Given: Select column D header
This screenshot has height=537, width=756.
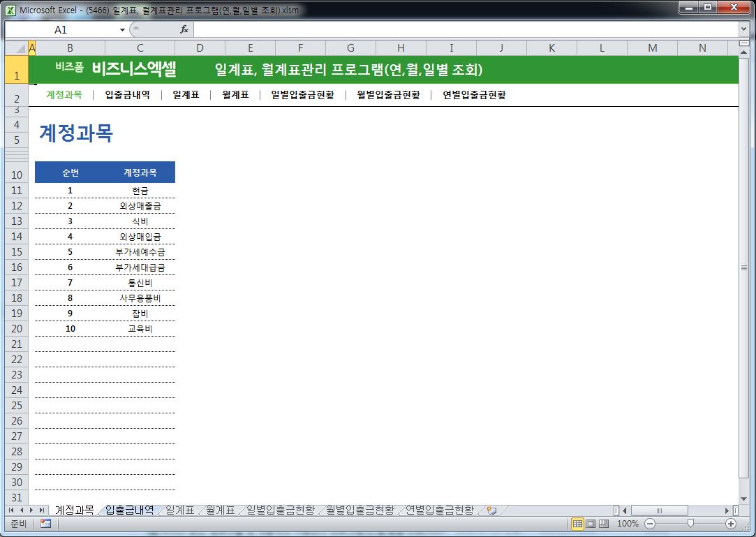Looking at the screenshot, I should (x=200, y=47).
